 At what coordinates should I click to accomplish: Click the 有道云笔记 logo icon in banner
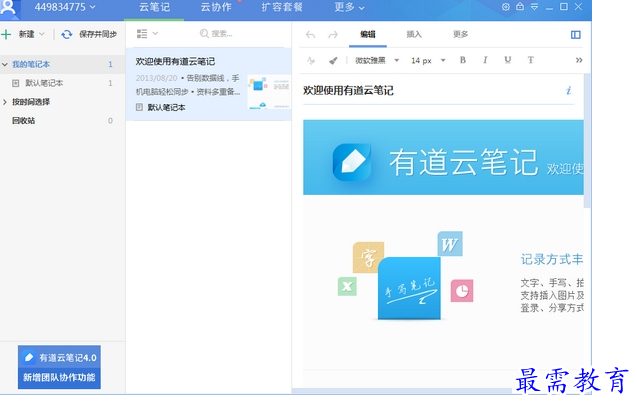352,162
